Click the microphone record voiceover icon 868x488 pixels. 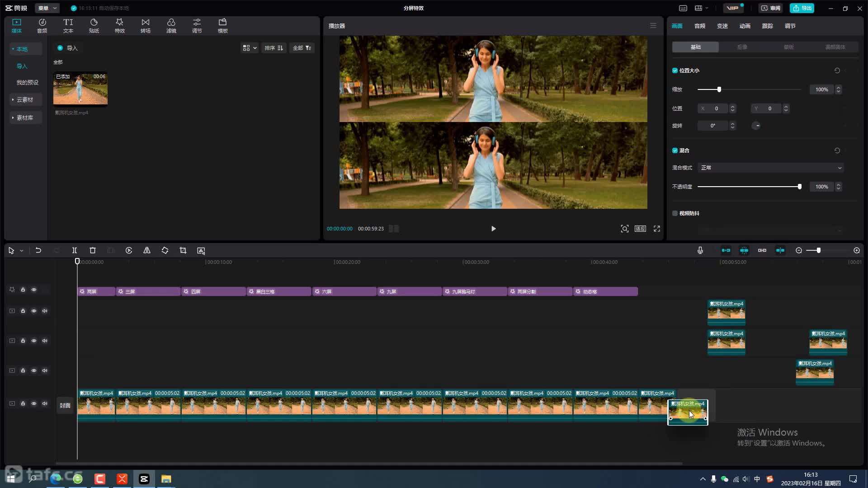tap(700, 250)
